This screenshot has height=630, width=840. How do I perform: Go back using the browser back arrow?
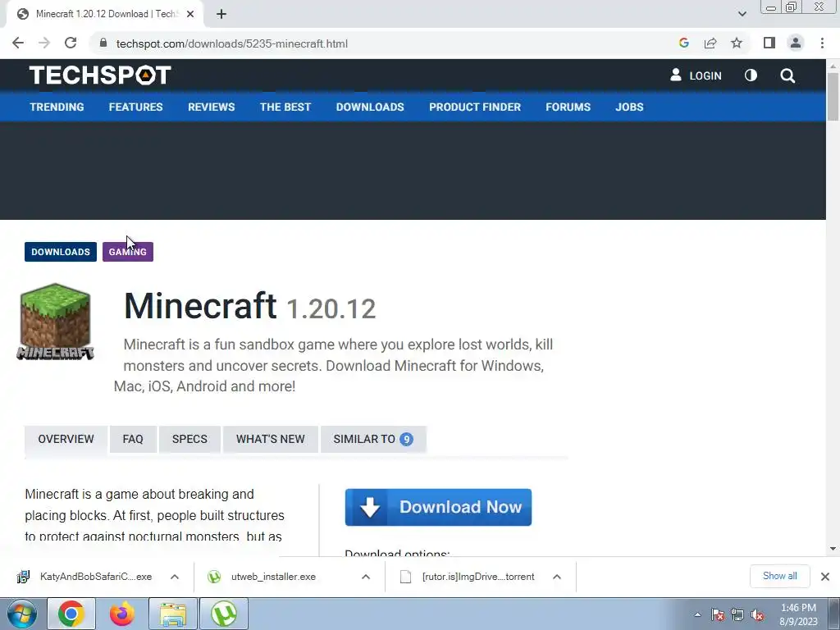(x=18, y=43)
